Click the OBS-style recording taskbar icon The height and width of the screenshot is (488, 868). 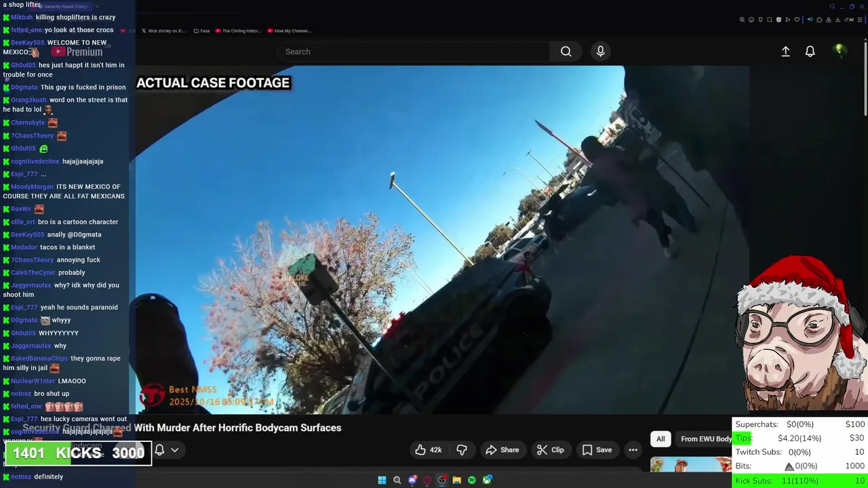pyautogui.click(x=442, y=481)
